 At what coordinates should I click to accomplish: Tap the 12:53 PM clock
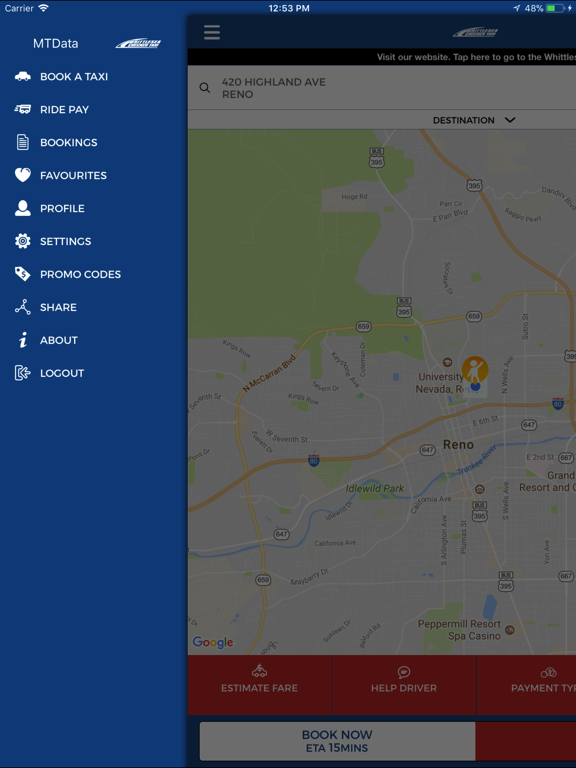tap(288, 8)
